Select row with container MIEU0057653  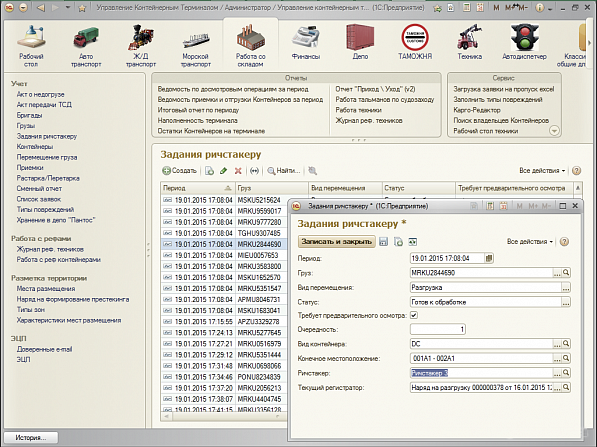coord(224,255)
